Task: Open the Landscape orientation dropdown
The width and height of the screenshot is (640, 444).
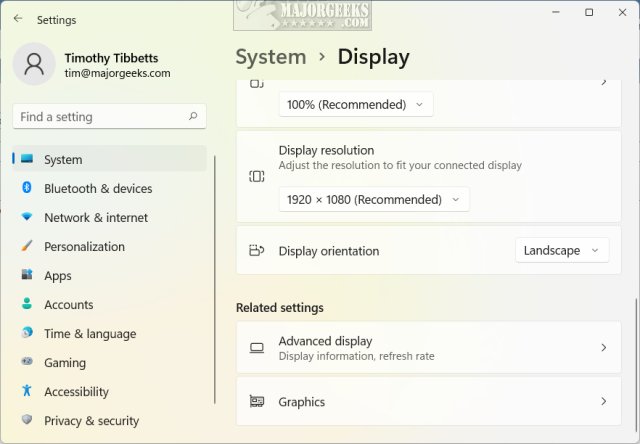Action: point(562,250)
